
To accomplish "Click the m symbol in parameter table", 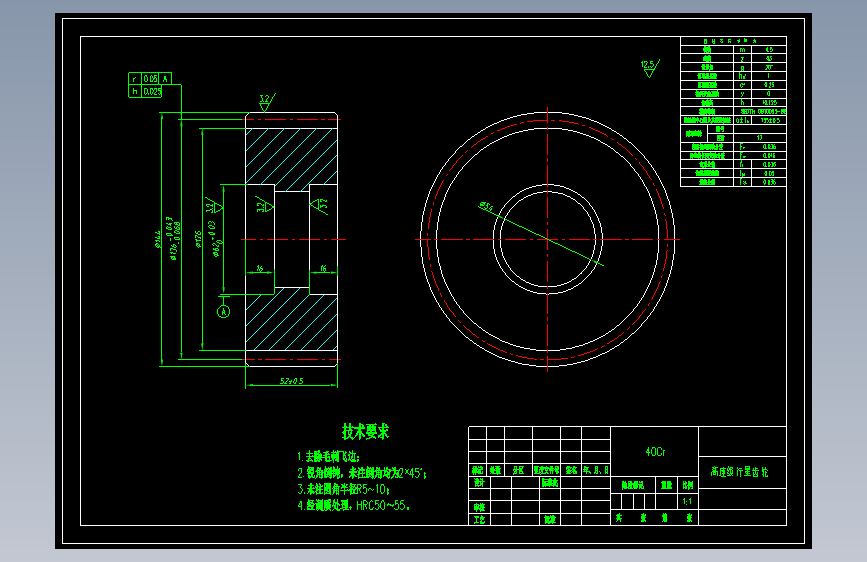I will click(x=742, y=50).
